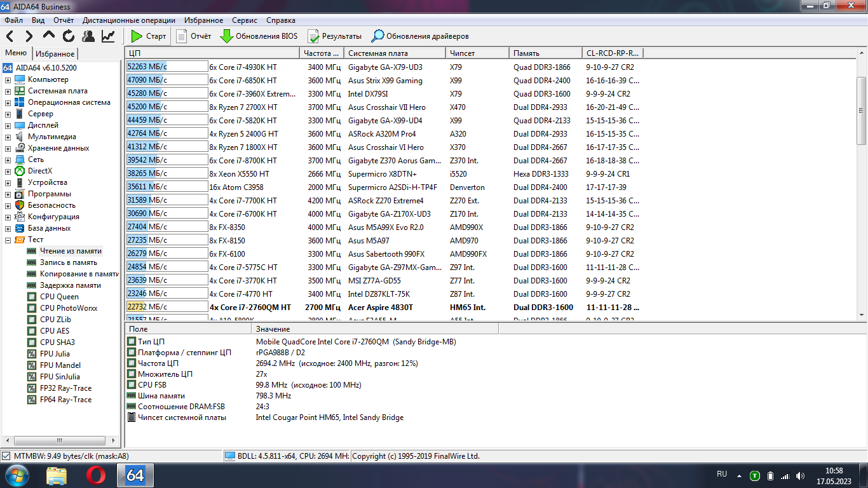This screenshot has width=868, height=488.
Task: Open the Копирование в памяти benchmark
Action: 79,274
